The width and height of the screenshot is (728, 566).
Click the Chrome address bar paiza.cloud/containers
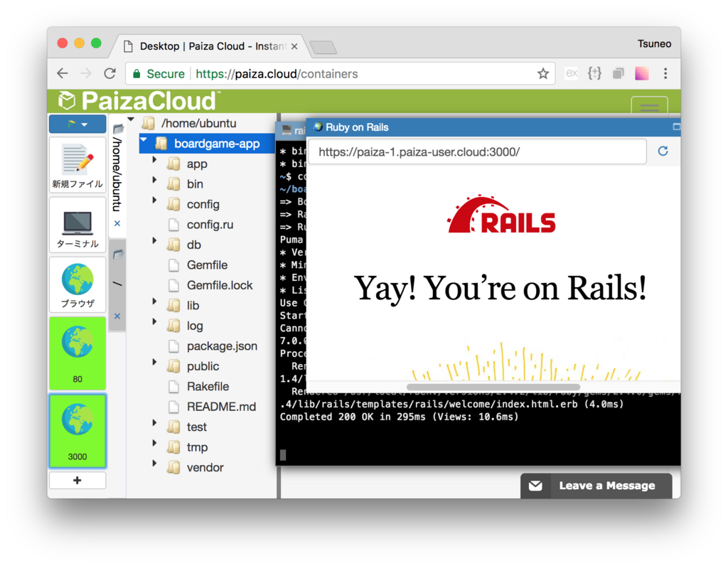click(x=341, y=74)
